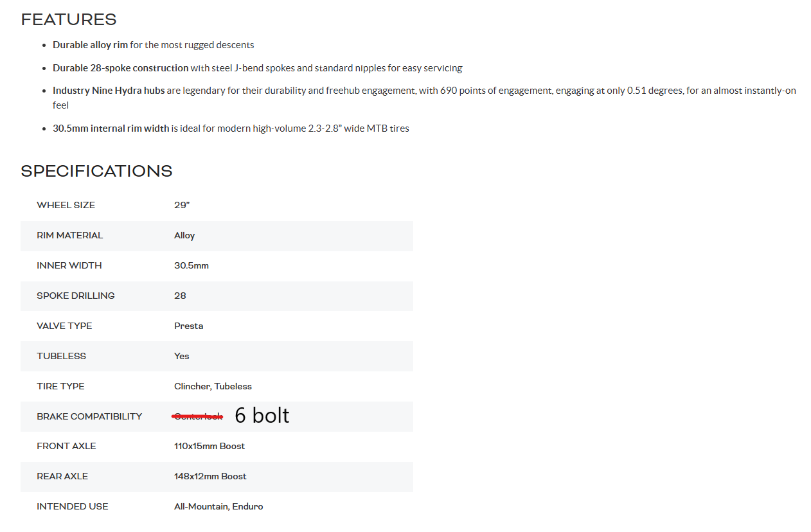Select the 110x15mm Boost front axle value

click(209, 446)
